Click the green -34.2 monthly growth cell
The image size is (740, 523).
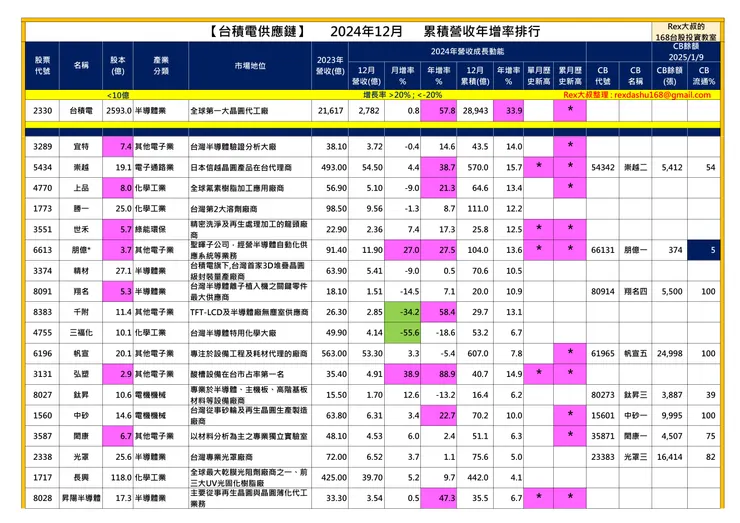tap(403, 312)
